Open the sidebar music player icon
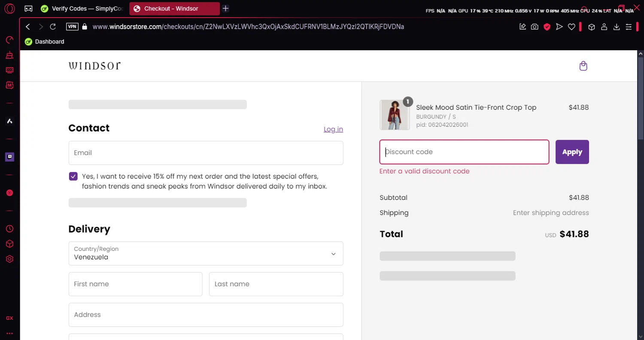 [x=9, y=193]
